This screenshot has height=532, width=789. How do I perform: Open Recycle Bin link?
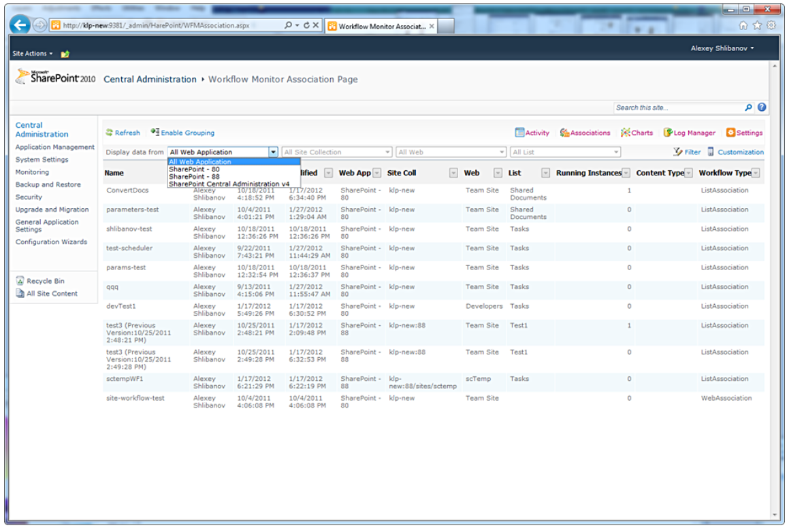tap(45, 281)
